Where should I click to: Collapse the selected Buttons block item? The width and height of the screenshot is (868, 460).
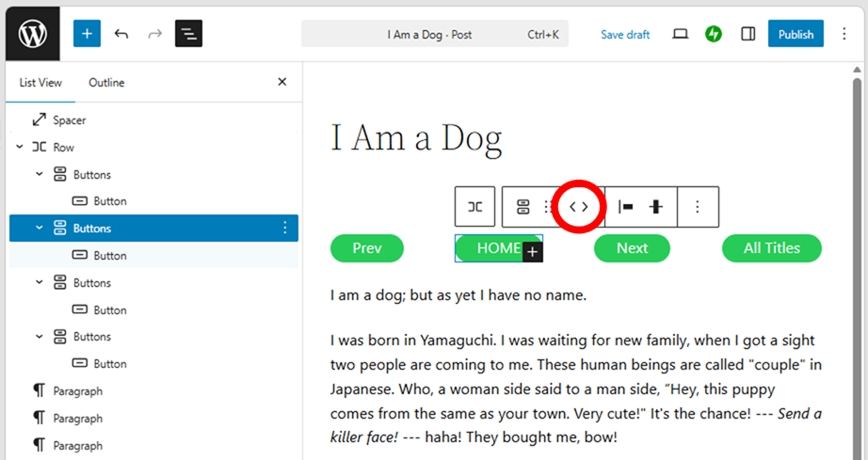[x=39, y=229]
